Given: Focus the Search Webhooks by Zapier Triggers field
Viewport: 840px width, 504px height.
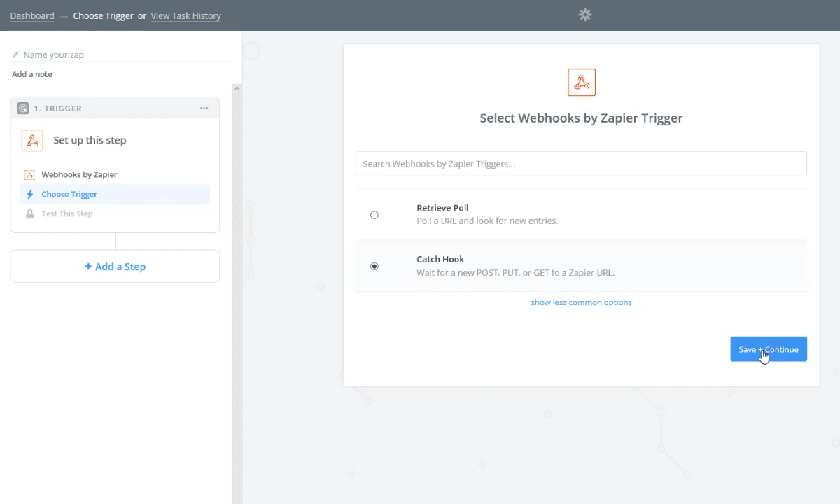Looking at the screenshot, I should point(581,164).
